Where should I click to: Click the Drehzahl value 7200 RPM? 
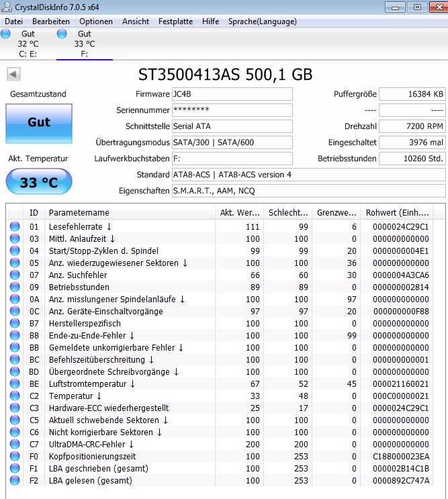pyautogui.click(x=412, y=126)
